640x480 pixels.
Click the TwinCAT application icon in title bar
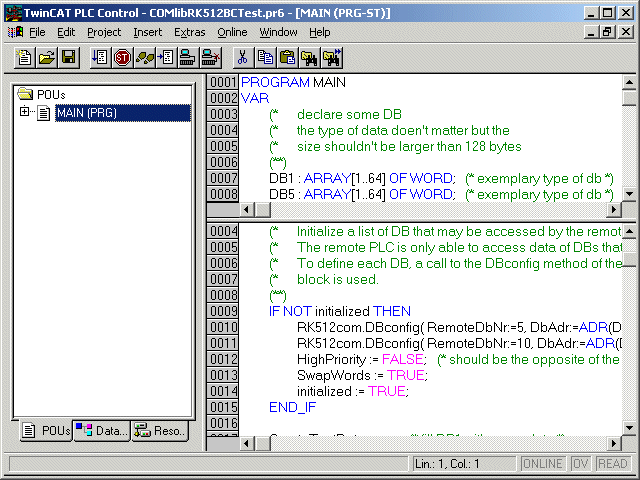[x=12, y=12]
